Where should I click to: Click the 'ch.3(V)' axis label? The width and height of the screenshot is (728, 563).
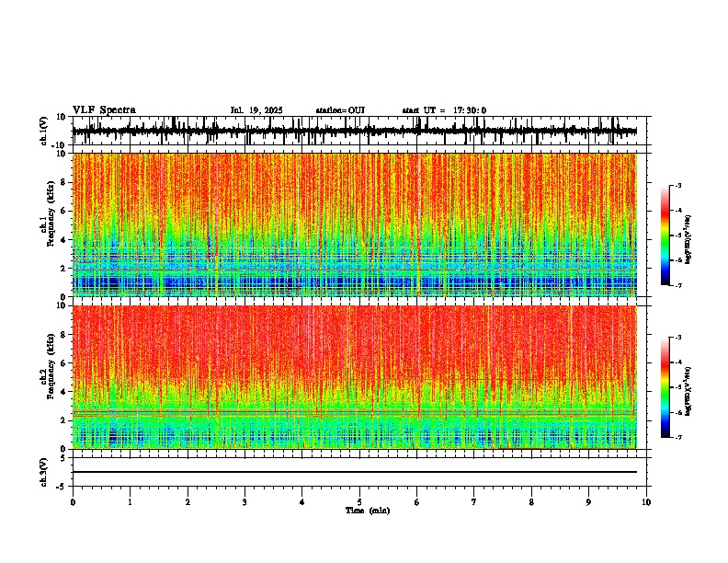(x=44, y=472)
